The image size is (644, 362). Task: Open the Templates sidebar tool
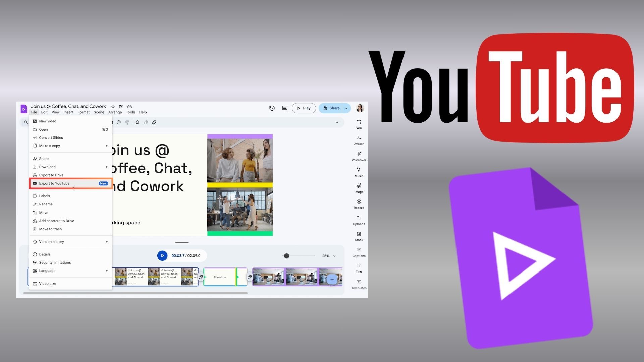coord(359,285)
